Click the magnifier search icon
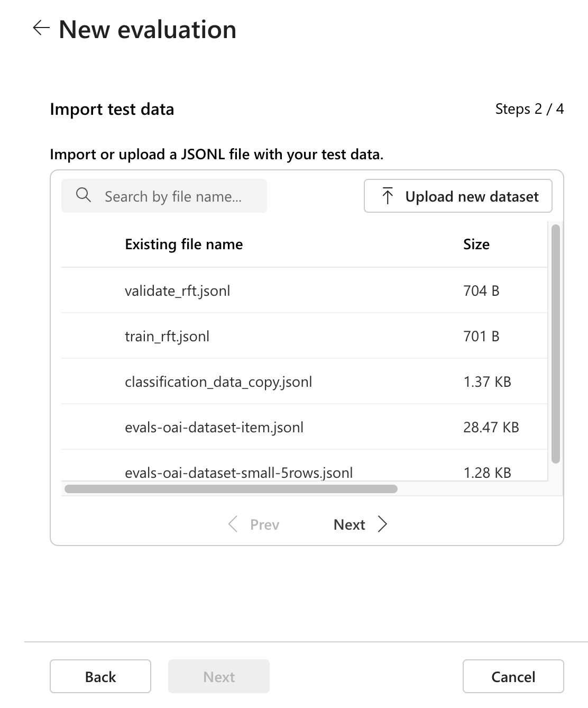This screenshot has height=708, width=588. pyautogui.click(x=83, y=195)
